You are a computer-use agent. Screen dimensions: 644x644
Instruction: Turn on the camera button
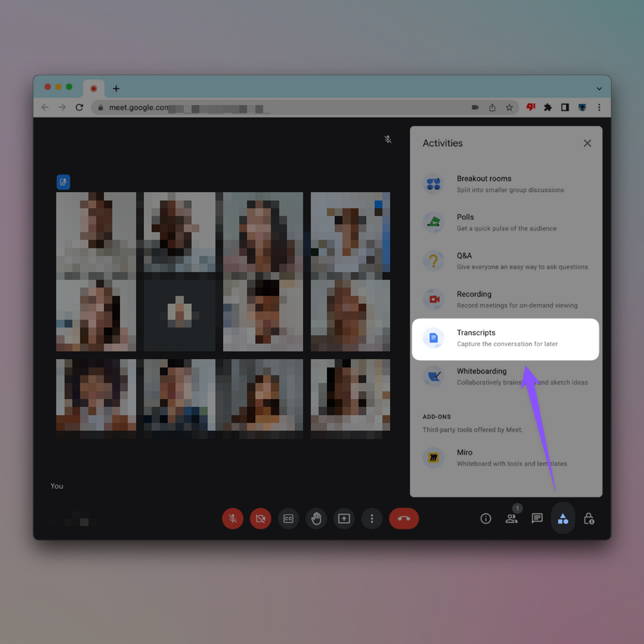point(260,518)
